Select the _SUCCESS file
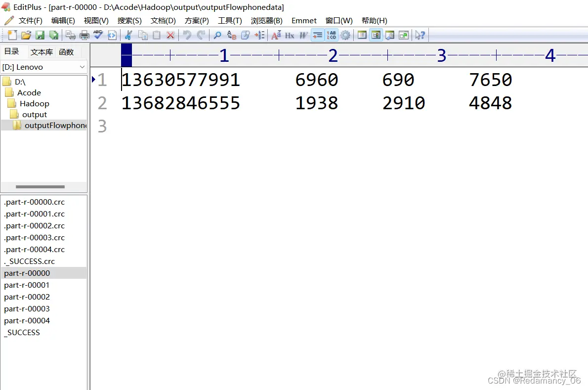The height and width of the screenshot is (390, 588). coord(22,332)
